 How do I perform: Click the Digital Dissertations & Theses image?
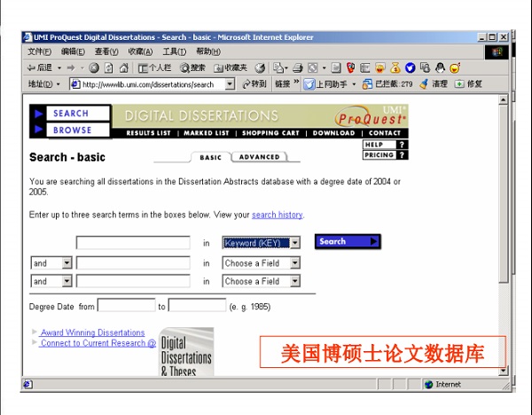(x=186, y=351)
